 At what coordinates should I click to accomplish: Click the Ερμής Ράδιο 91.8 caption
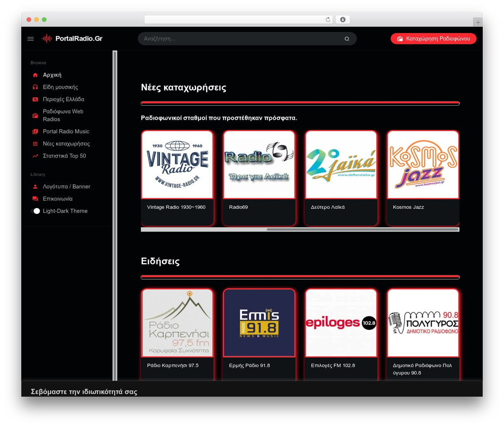click(250, 366)
